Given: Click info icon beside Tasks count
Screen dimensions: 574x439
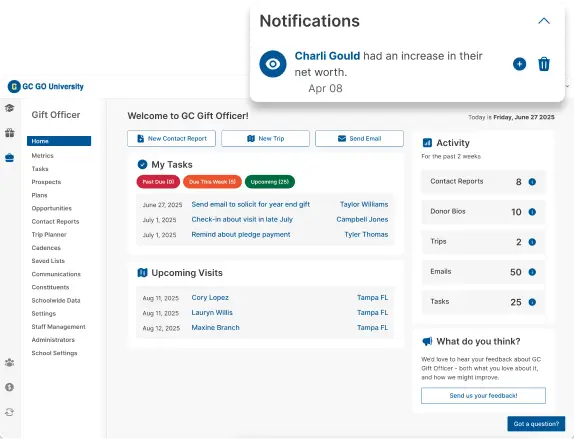Looking at the screenshot, I should [532, 302].
